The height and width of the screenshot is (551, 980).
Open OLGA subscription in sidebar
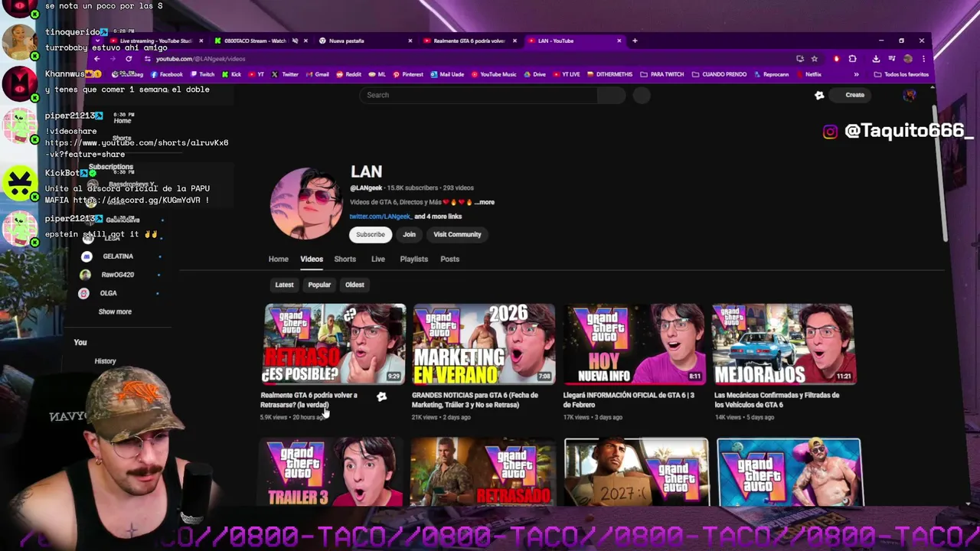click(x=109, y=293)
